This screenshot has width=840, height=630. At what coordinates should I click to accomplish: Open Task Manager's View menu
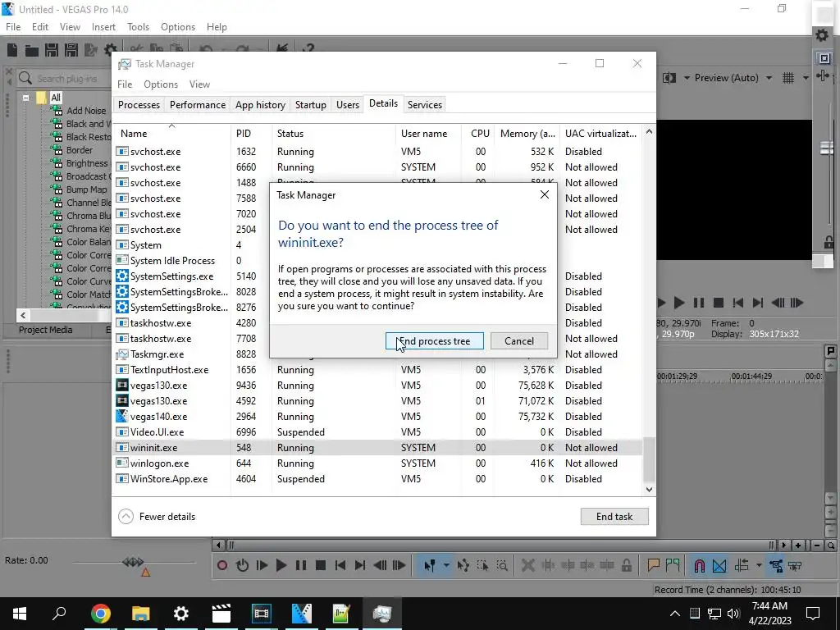199,84
